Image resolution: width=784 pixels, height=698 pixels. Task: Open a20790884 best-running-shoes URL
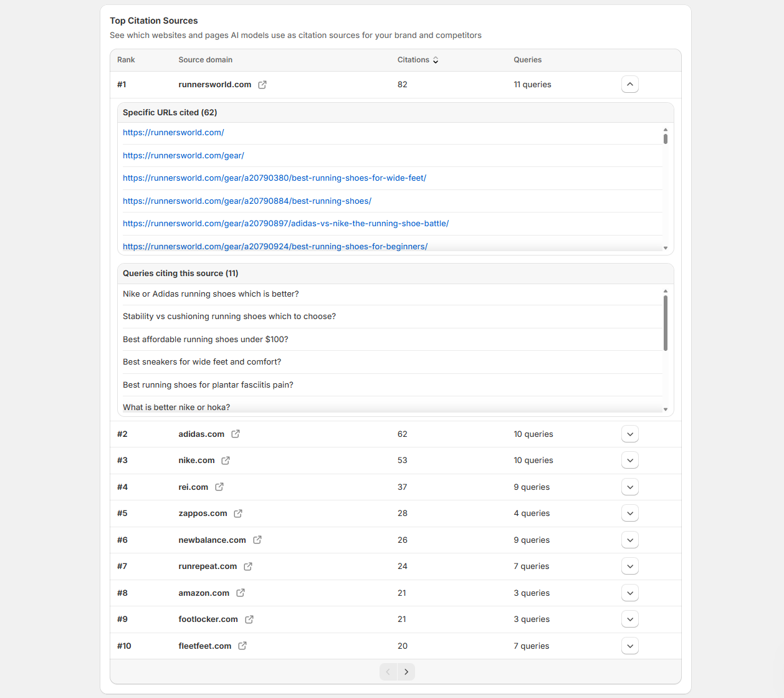point(247,201)
